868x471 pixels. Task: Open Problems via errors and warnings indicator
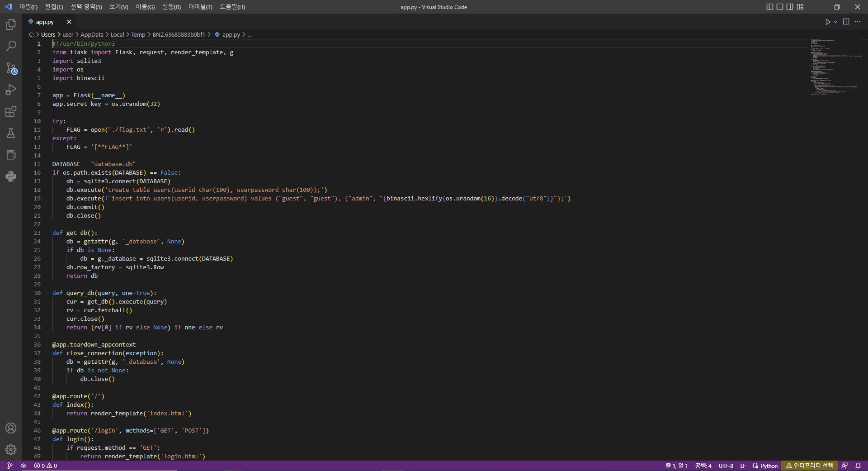46,466
